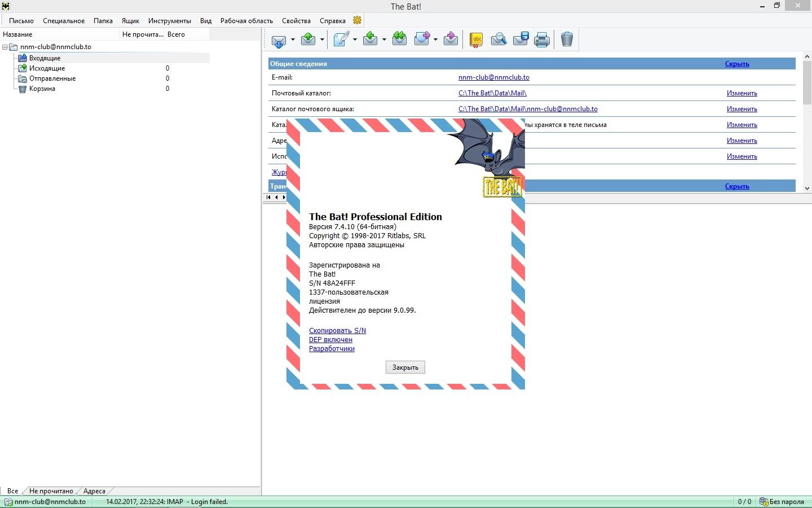This screenshot has height=508, width=812.
Task: Open the Ящик menu
Action: click(130, 21)
